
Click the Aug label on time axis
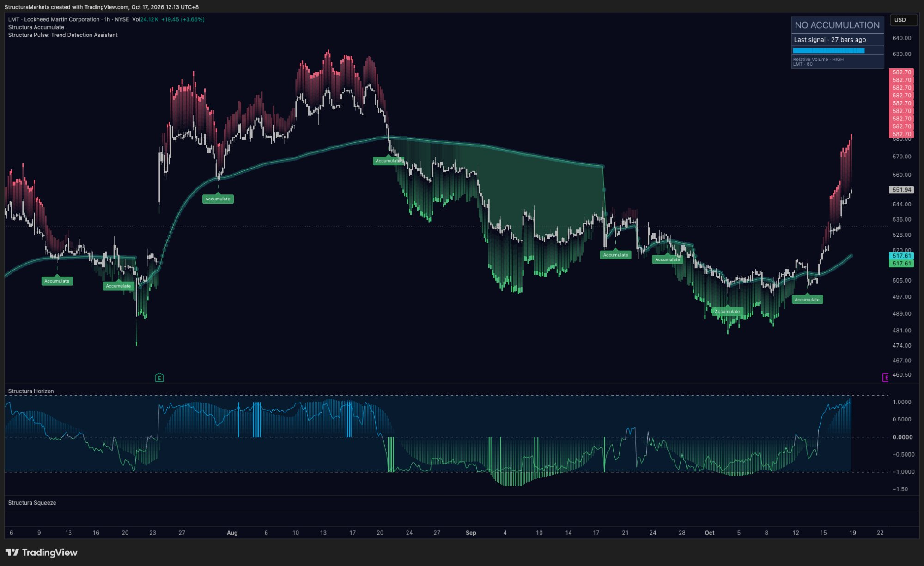(232, 533)
